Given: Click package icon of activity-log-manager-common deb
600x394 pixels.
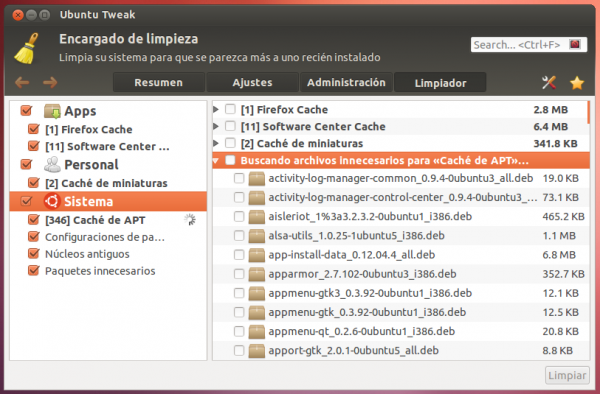Looking at the screenshot, I should (x=256, y=178).
